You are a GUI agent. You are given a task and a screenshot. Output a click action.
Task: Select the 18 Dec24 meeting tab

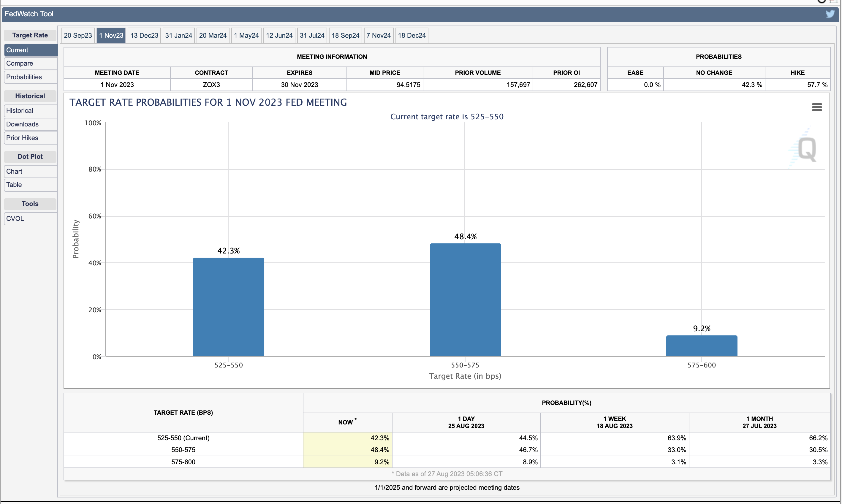411,35
